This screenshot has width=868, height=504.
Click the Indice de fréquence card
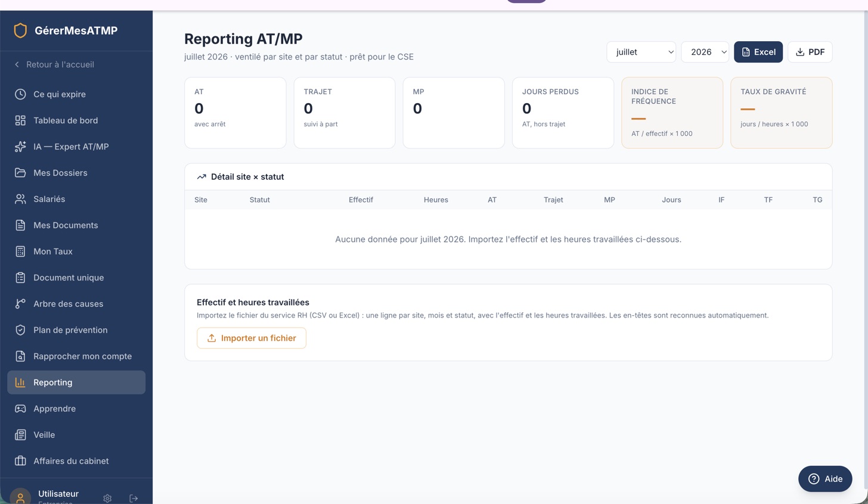[672, 113]
